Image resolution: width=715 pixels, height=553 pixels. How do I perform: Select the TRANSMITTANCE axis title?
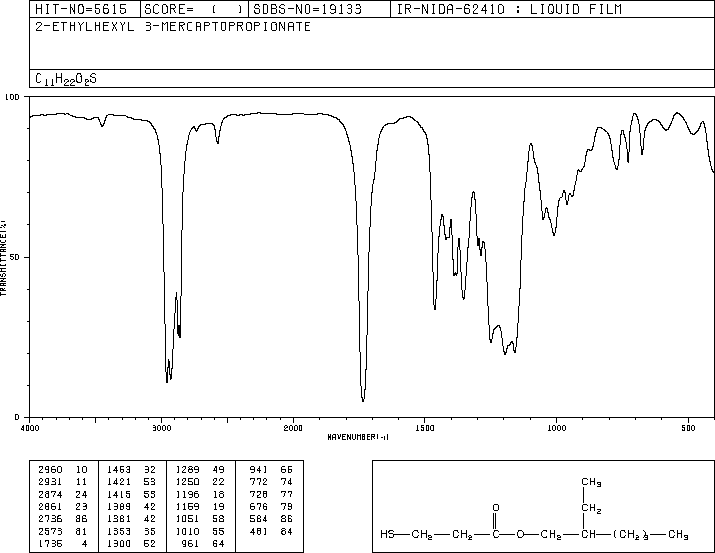tap(3, 258)
